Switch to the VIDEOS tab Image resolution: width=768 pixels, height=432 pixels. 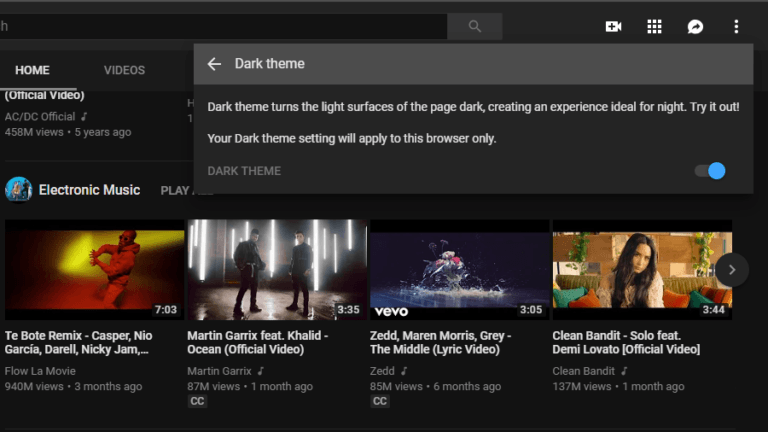pos(124,70)
